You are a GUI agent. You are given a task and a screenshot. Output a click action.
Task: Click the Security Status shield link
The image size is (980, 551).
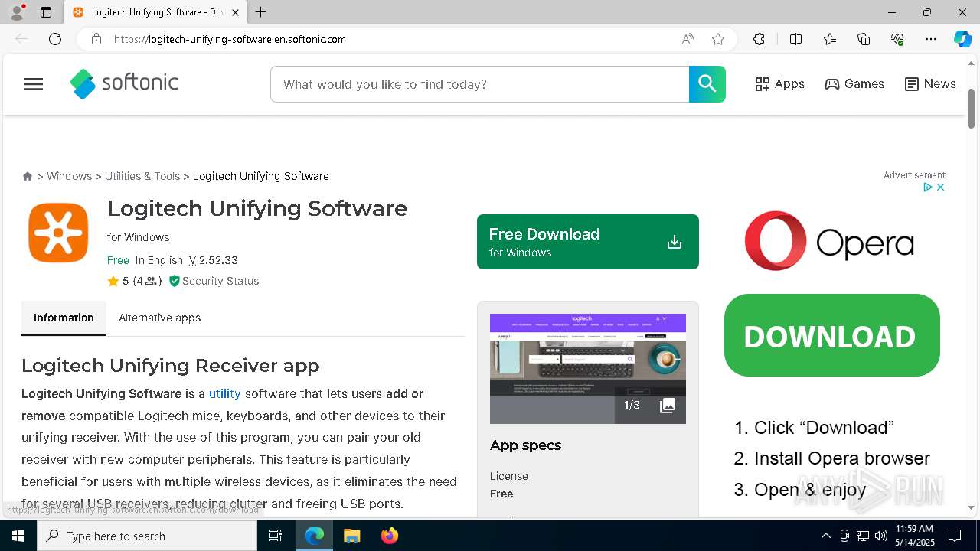click(x=214, y=281)
